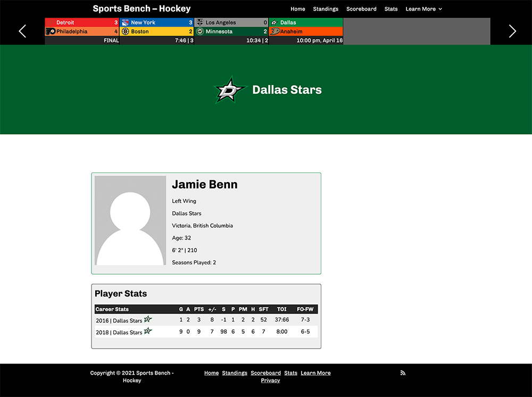Viewport: 532px width, 397px height.
Task: Click the SFT column header
Action: click(x=263, y=309)
